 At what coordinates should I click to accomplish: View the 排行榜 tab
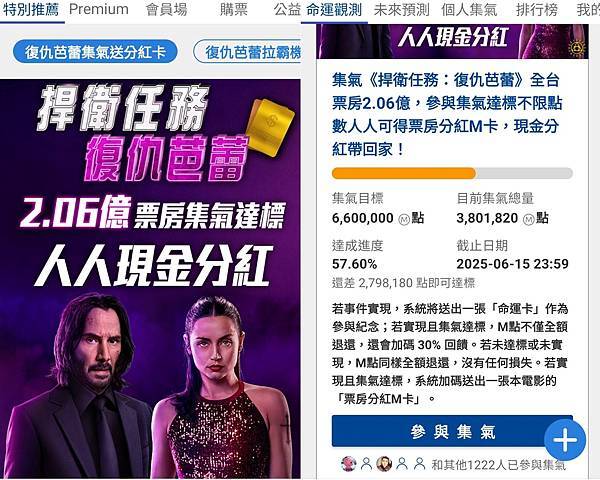pos(536,10)
